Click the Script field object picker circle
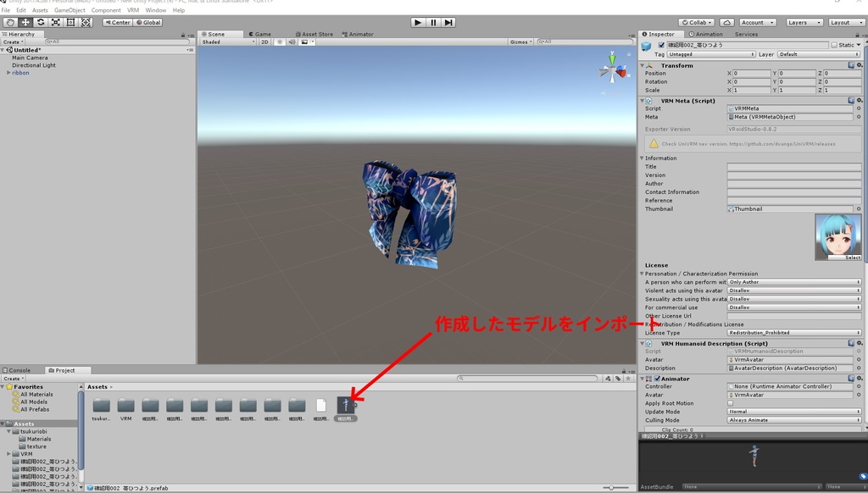This screenshot has height=493, width=868. 860,108
